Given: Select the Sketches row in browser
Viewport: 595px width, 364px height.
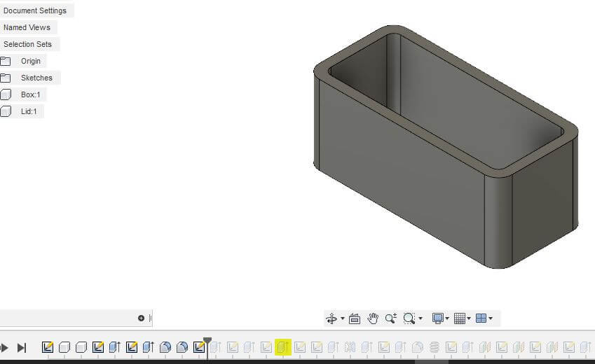Looking at the screenshot, I should [37, 78].
